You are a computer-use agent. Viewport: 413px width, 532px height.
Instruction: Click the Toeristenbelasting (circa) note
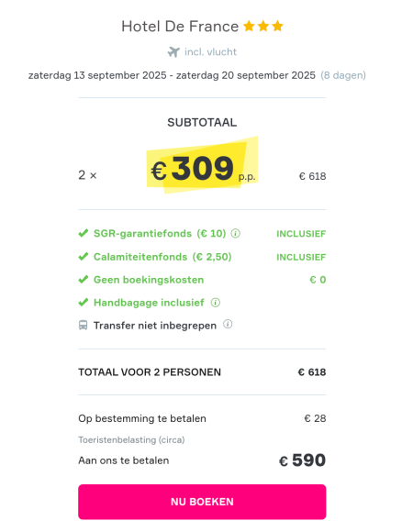click(131, 440)
